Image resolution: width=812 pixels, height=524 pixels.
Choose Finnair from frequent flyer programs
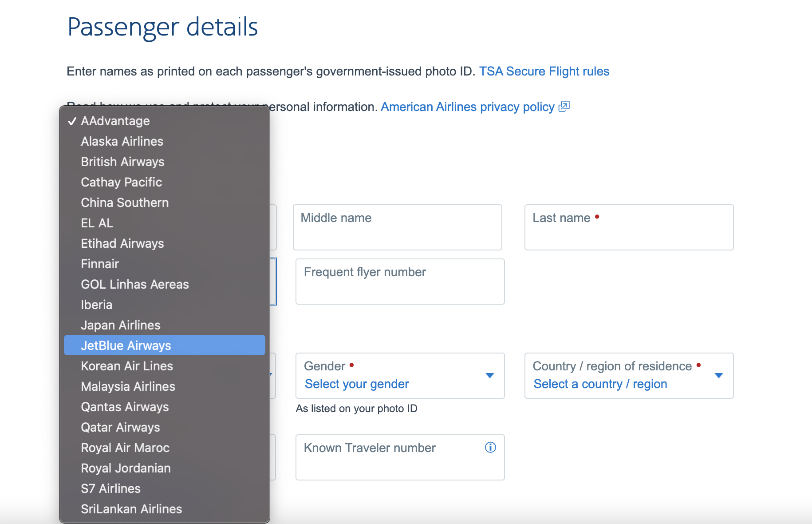tap(100, 264)
